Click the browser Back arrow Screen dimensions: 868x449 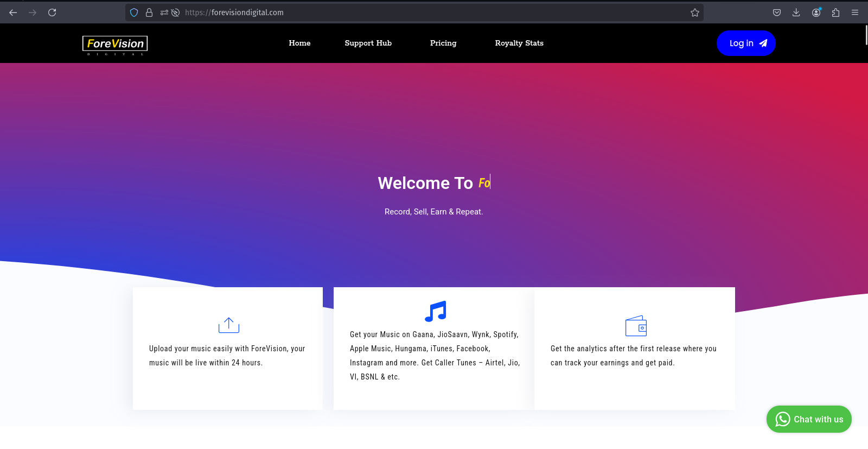13,12
